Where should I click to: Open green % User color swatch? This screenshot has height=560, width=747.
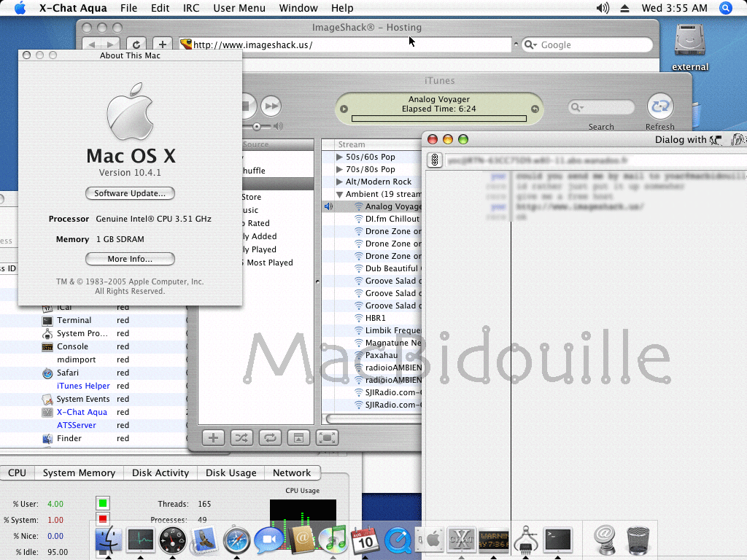(x=103, y=503)
